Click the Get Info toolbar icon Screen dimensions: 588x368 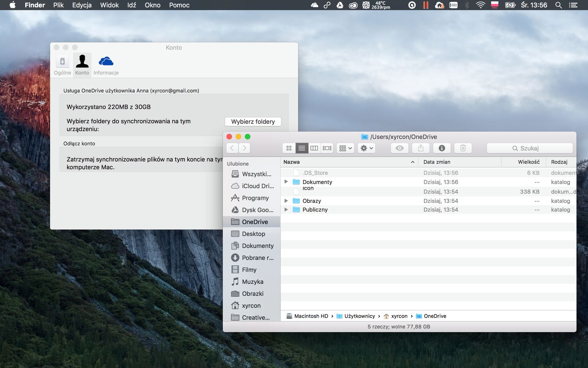(442, 148)
